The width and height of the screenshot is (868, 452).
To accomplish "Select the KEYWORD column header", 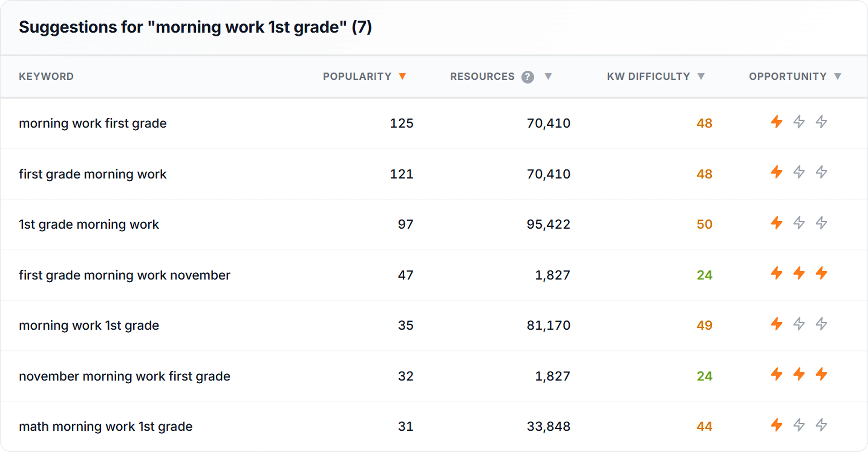I will point(46,77).
